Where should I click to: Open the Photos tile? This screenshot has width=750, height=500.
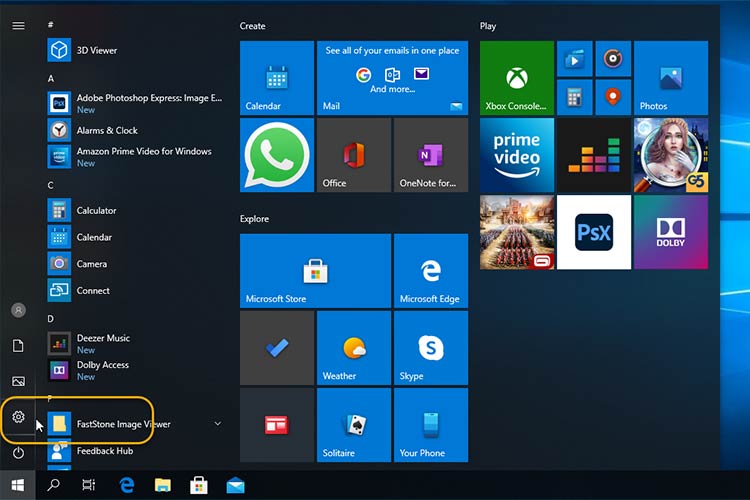(671, 78)
